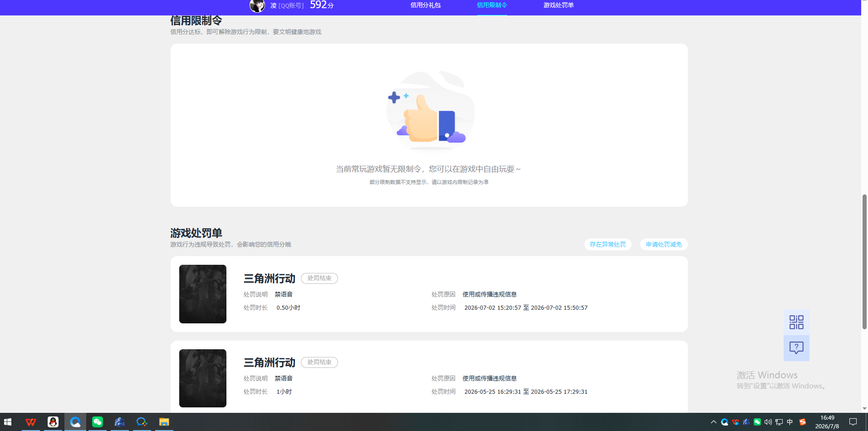Click WPS cloud tray icon
Screen dimensions: 868x431
point(736,422)
